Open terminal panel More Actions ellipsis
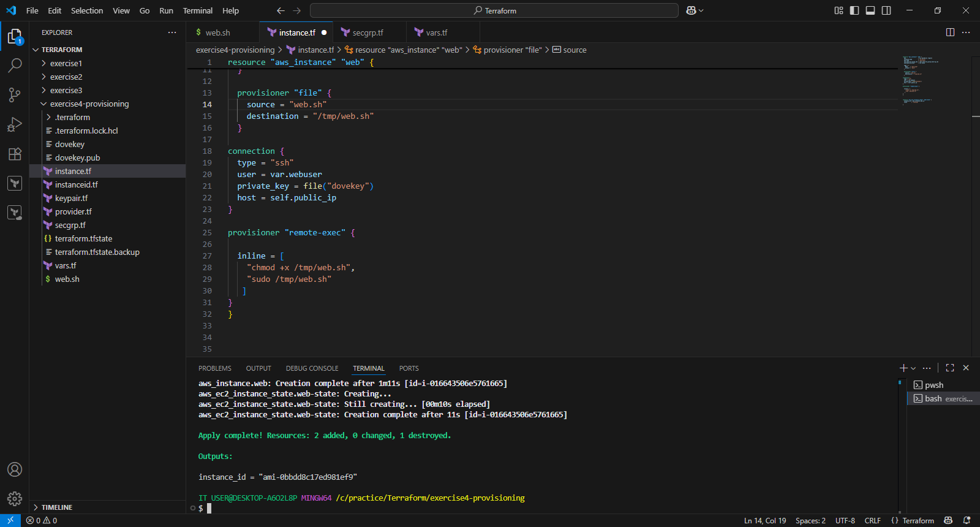The width and height of the screenshot is (980, 527). tap(927, 368)
